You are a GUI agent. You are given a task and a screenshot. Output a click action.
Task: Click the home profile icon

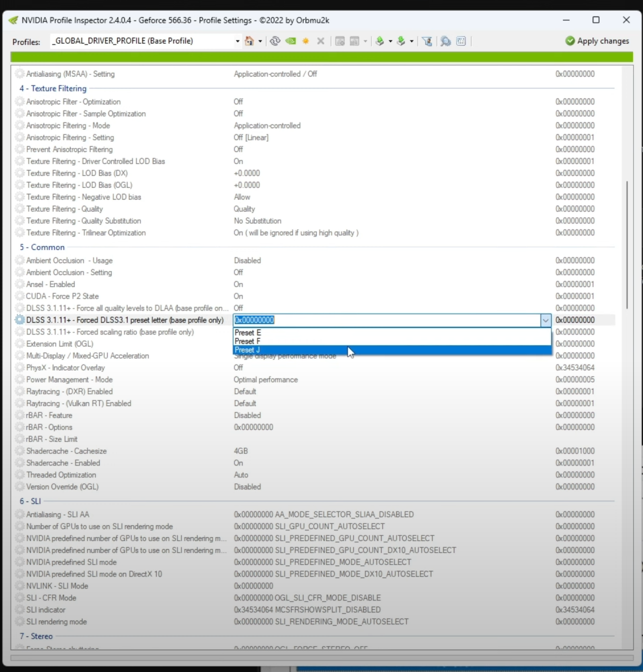click(249, 41)
